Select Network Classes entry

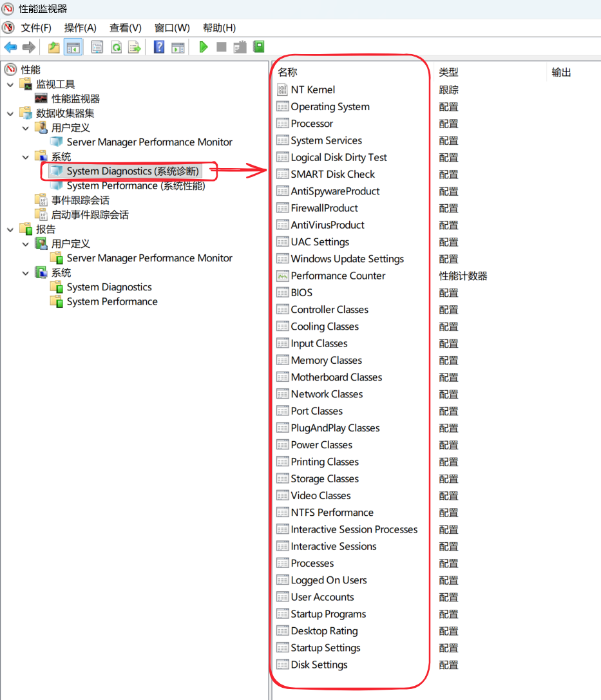(x=327, y=394)
